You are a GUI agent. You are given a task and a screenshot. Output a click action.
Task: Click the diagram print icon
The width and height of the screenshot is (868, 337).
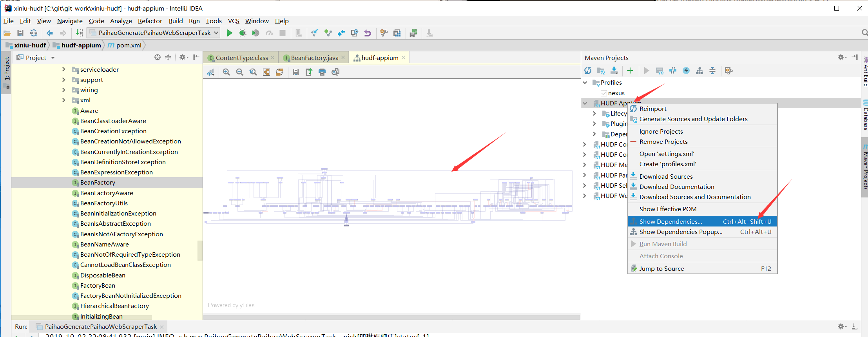pyautogui.click(x=322, y=72)
